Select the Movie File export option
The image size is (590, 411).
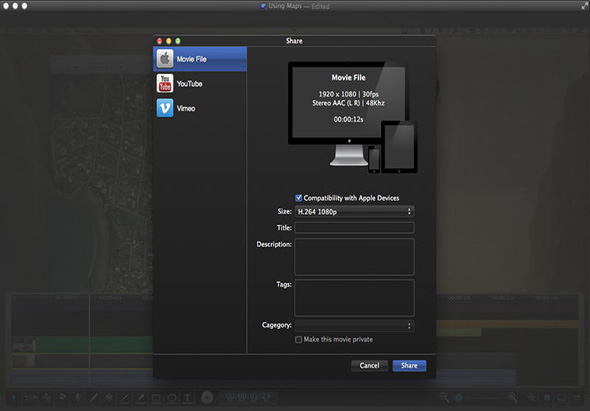pos(200,59)
